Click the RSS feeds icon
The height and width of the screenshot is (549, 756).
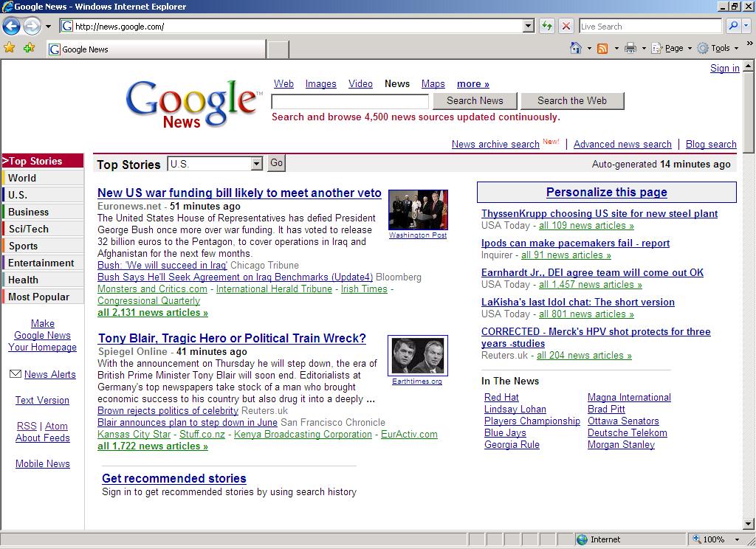click(x=602, y=48)
